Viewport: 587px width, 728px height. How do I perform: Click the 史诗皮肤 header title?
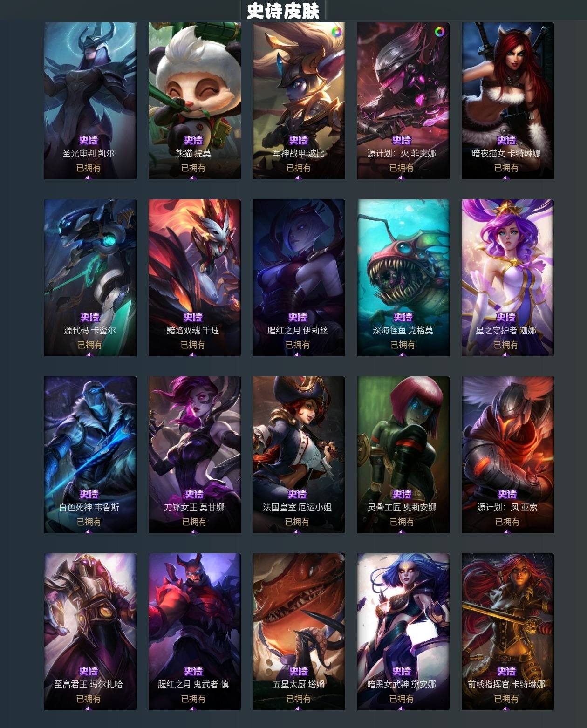click(283, 11)
